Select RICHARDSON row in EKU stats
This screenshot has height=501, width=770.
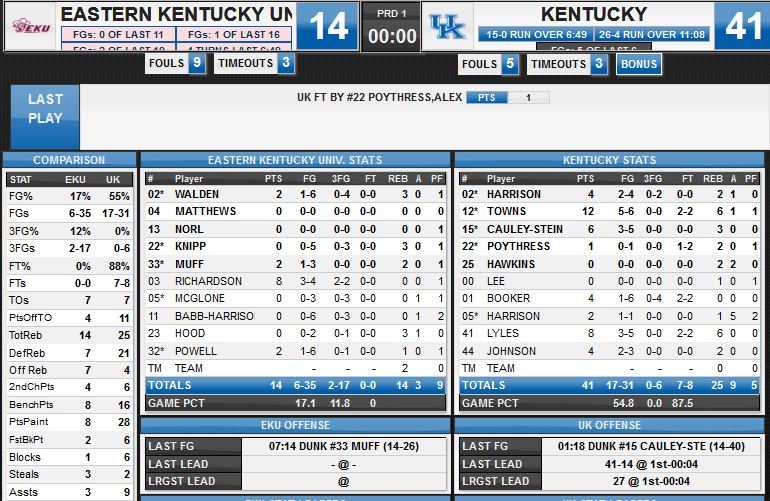295,281
